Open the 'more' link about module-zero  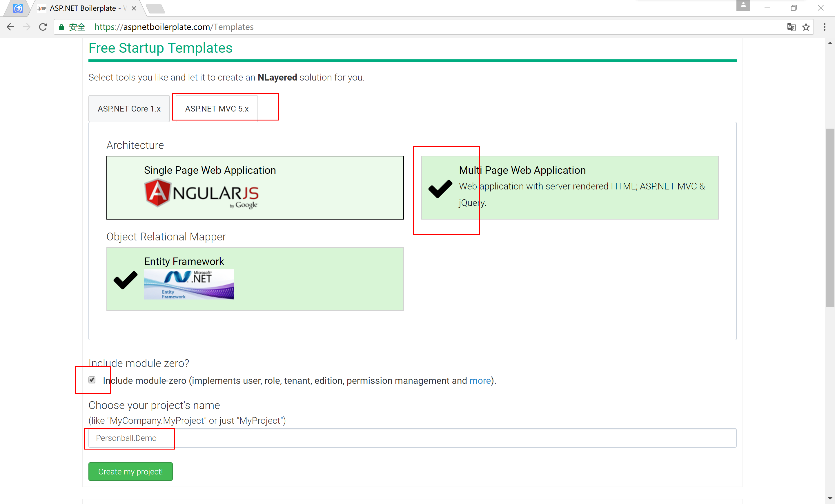coord(480,380)
